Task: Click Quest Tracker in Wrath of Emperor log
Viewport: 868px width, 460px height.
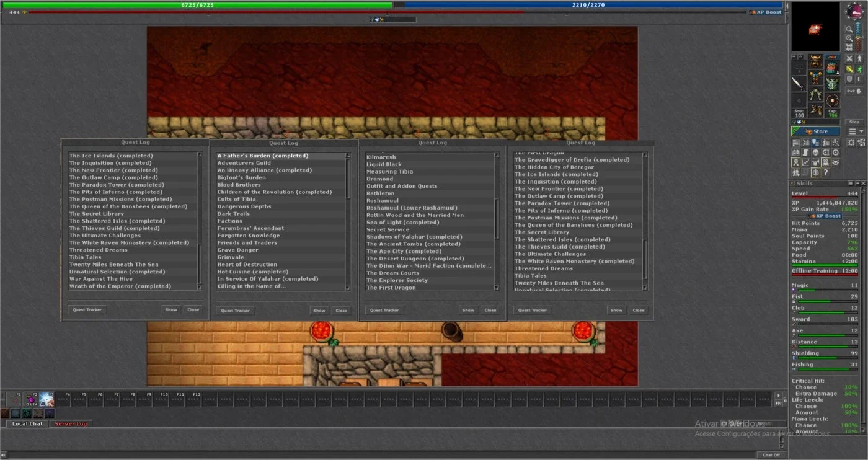Action: [x=86, y=309]
